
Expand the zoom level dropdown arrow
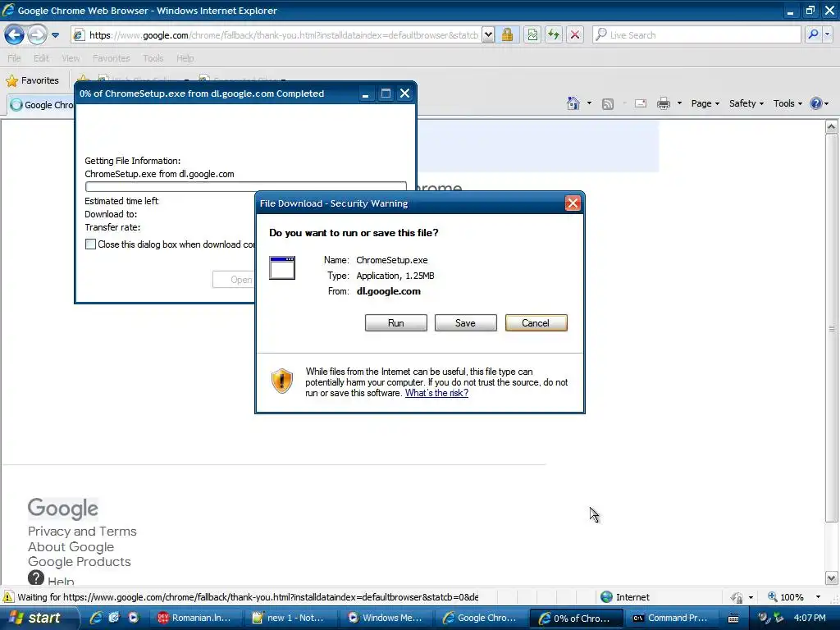[818, 597]
